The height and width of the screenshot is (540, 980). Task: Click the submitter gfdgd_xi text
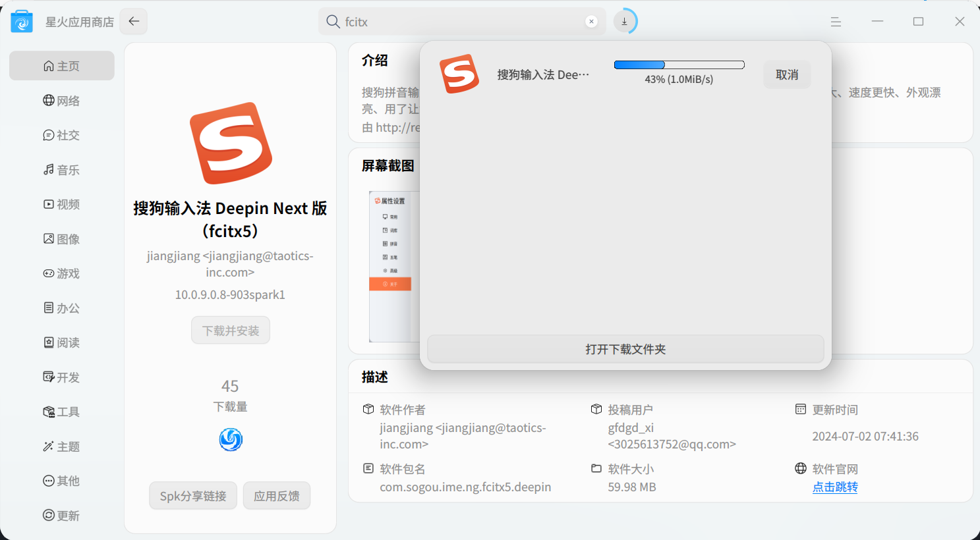[x=631, y=428]
